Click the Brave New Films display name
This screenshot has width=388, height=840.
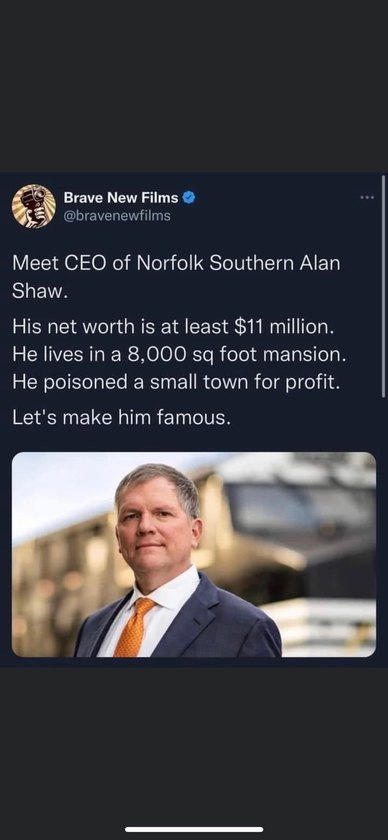pos(121,198)
